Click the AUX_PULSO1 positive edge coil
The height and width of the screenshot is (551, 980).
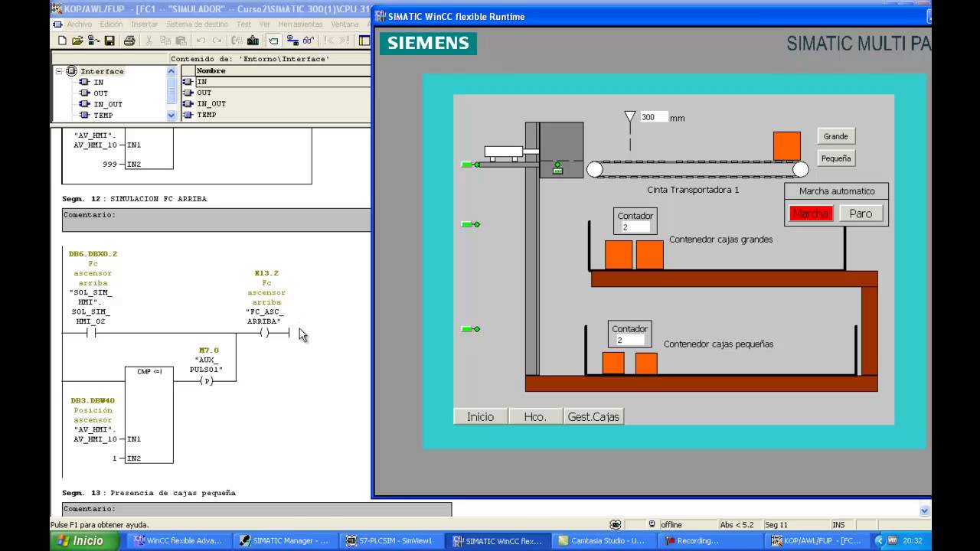pos(206,381)
